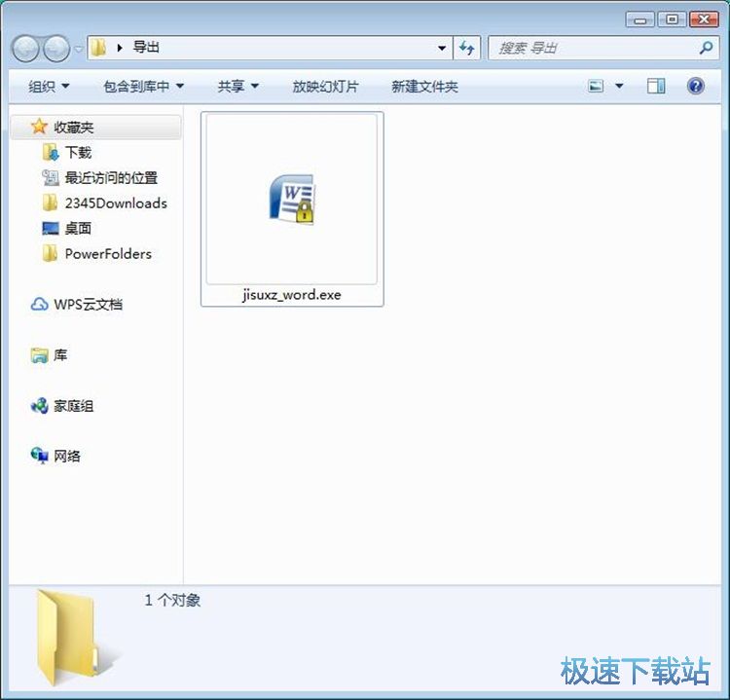Viewport: 730px width, 700px height.
Task: Open the view options dropdown arrow
Action: (619, 86)
